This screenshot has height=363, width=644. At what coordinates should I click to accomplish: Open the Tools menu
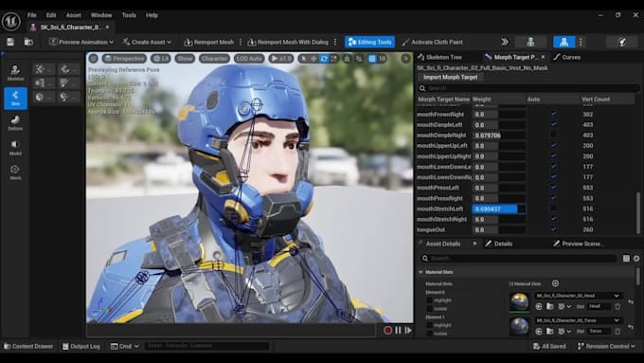[x=129, y=15]
